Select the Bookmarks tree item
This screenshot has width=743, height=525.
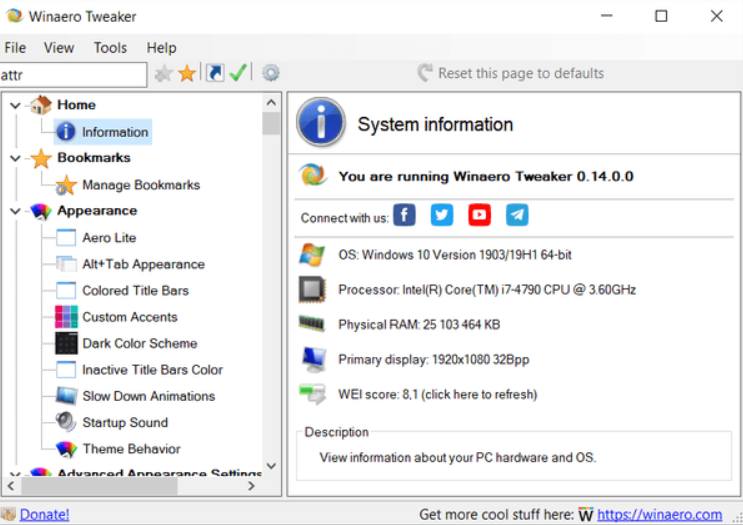point(94,157)
